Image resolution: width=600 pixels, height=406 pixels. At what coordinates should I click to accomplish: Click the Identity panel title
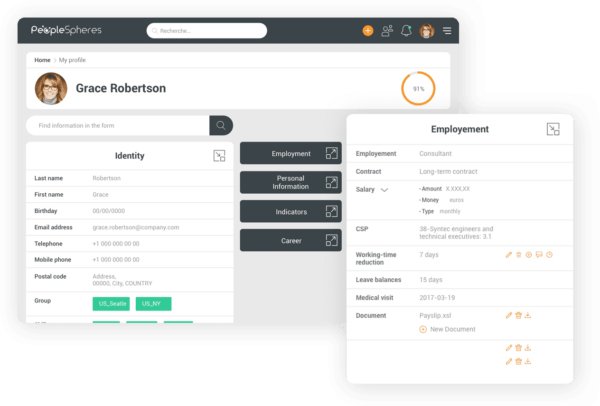(x=130, y=156)
